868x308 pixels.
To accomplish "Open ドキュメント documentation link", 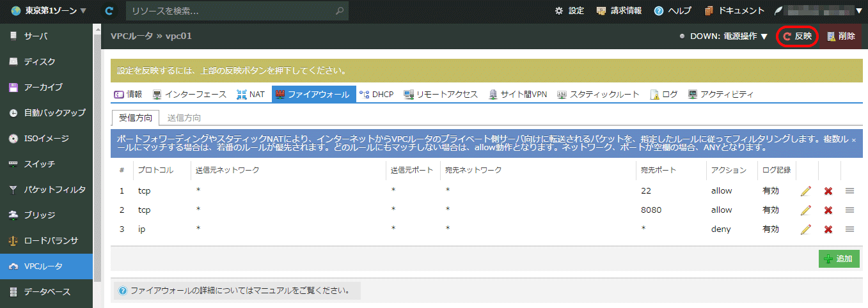I will click(734, 11).
